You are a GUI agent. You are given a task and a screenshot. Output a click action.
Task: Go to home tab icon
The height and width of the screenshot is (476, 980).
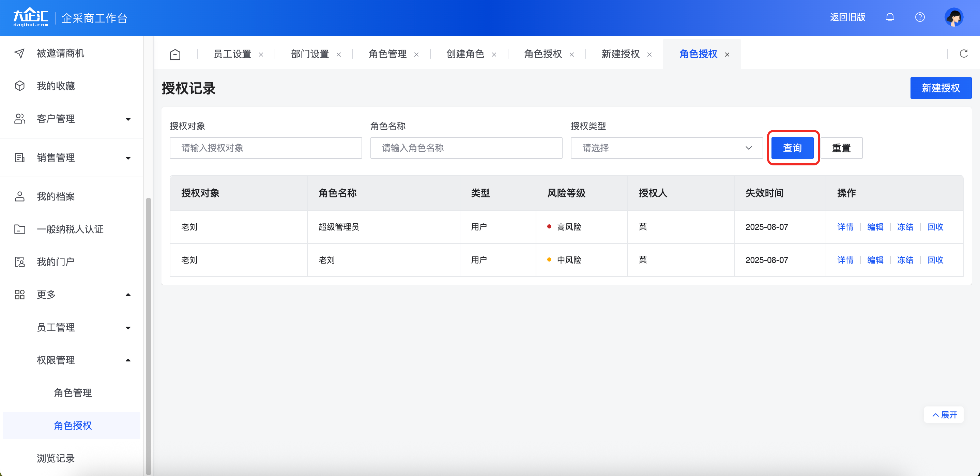[175, 55]
